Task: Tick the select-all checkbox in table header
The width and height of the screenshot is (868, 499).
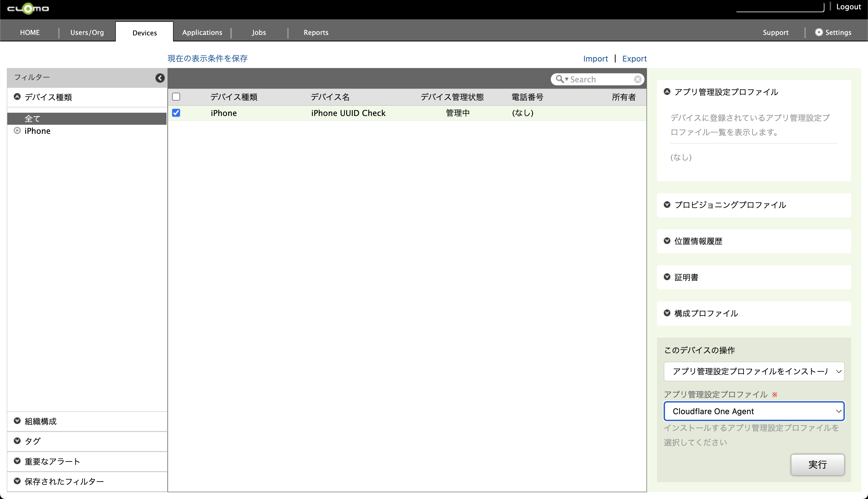Action: pos(176,97)
